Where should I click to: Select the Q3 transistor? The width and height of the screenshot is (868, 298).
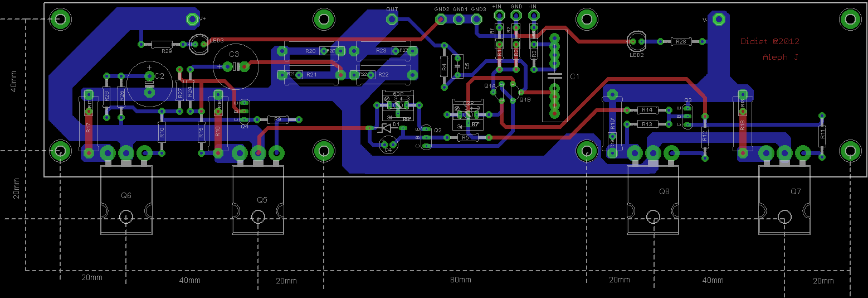(x=687, y=116)
